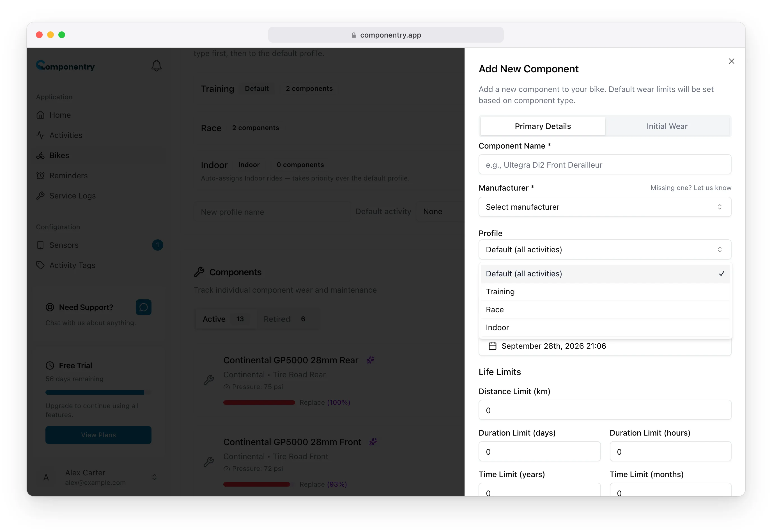Click the Duration Limit (days) field
Screen dimensions: 772x532
click(x=539, y=451)
